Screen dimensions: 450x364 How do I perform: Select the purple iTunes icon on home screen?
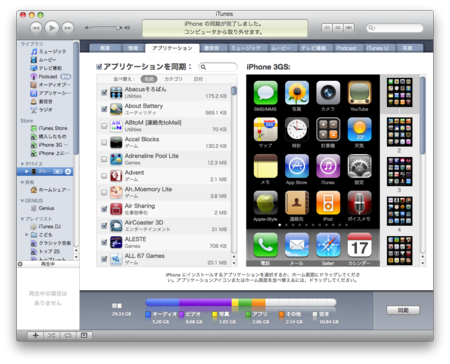(328, 166)
